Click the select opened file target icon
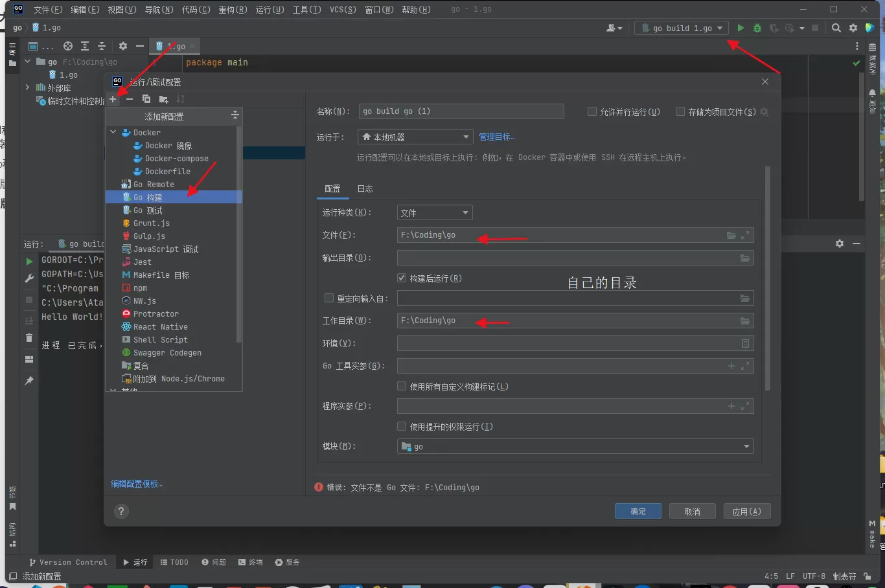 tap(68, 46)
